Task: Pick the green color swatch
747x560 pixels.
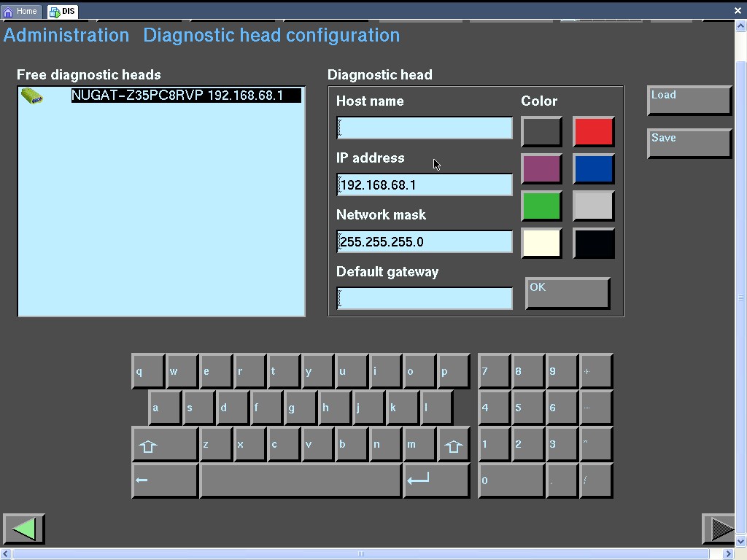Action: [541, 206]
